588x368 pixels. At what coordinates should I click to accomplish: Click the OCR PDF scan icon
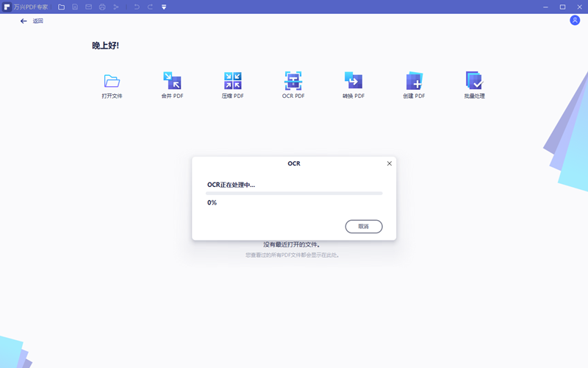pyautogui.click(x=293, y=81)
